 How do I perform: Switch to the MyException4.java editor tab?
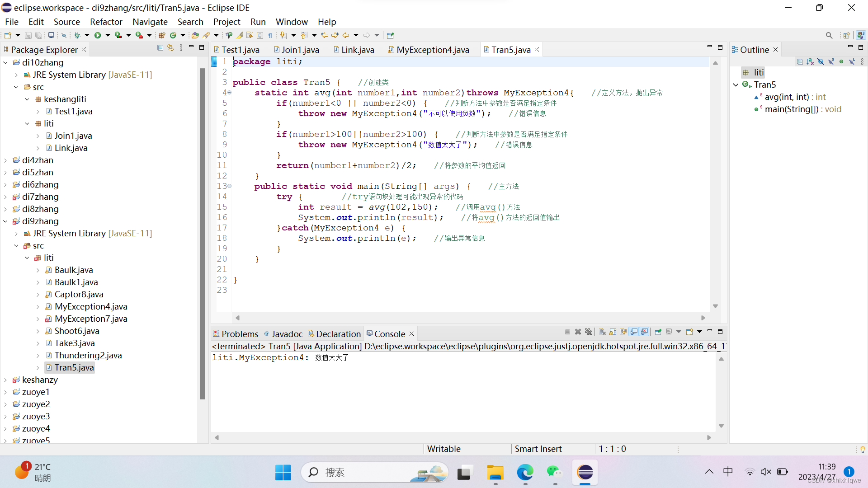[x=432, y=50]
